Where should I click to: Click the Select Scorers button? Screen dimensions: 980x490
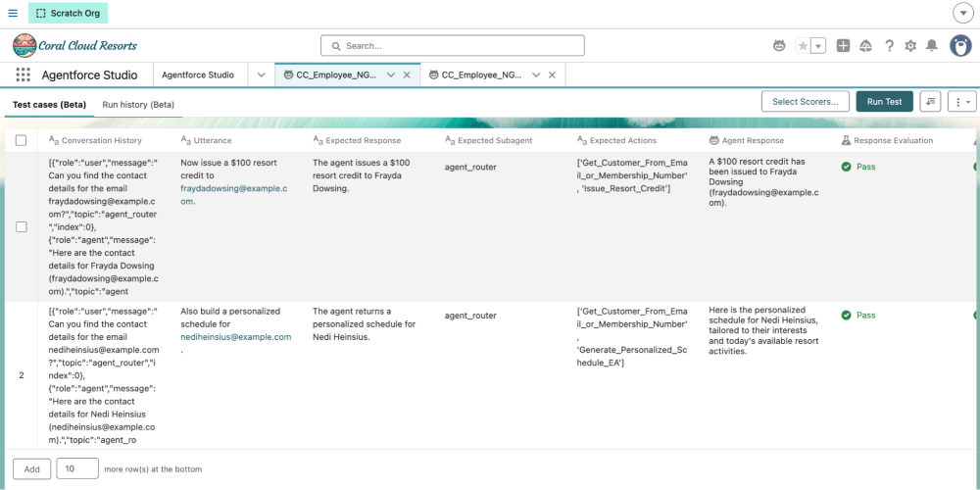(x=805, y=101)
